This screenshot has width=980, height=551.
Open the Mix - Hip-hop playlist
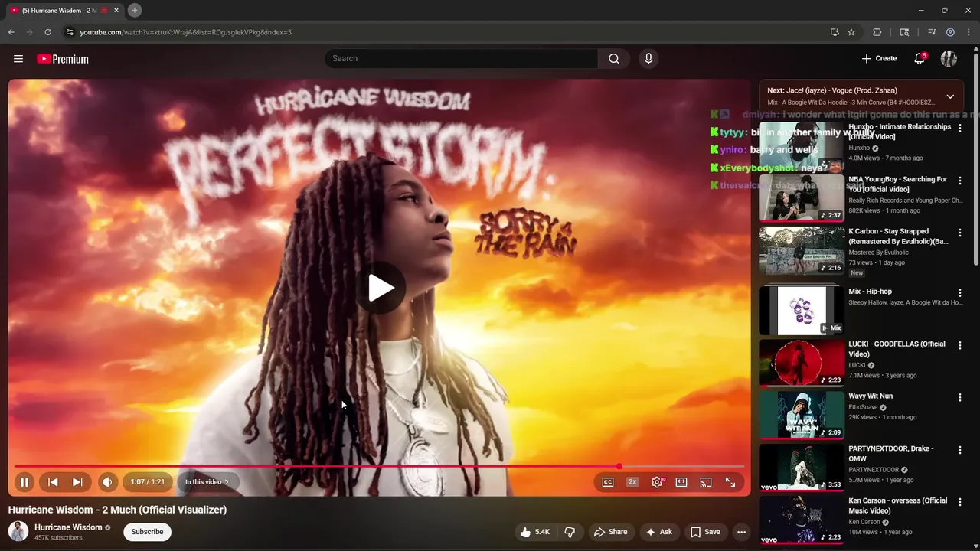click(801, 310)
